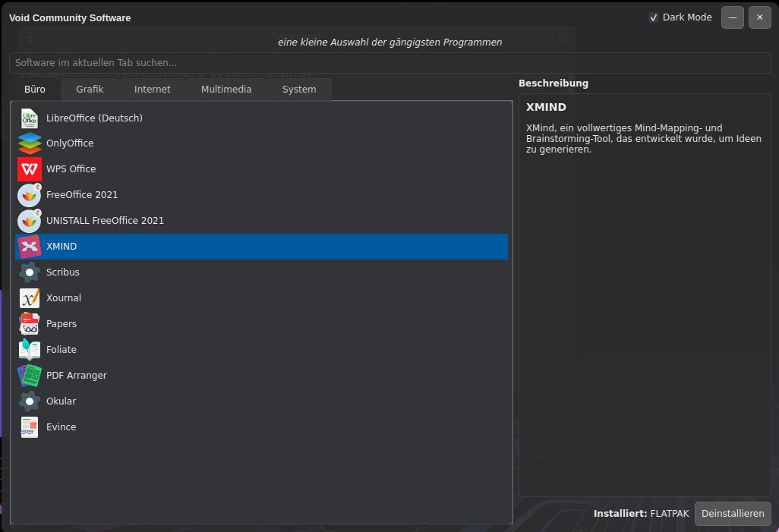
Task: Select the OnlyOffice layered icon
Action: (30, 143)
